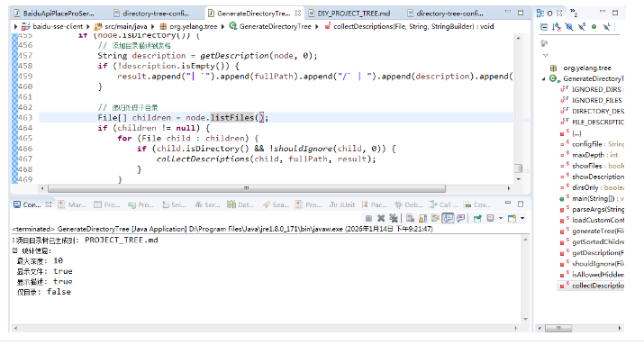Open the Debug view tab
The width and height of the screenshot is (644, 345).
click(408, 204)
